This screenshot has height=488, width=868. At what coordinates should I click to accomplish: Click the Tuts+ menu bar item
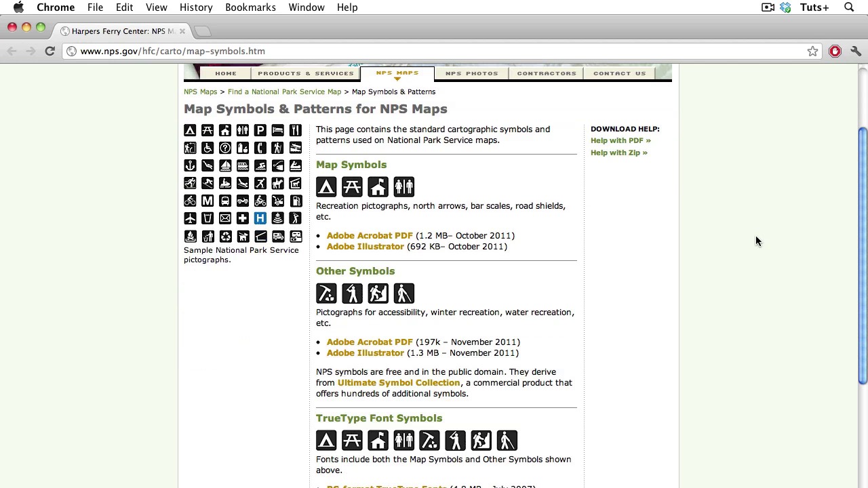point(814,7)
